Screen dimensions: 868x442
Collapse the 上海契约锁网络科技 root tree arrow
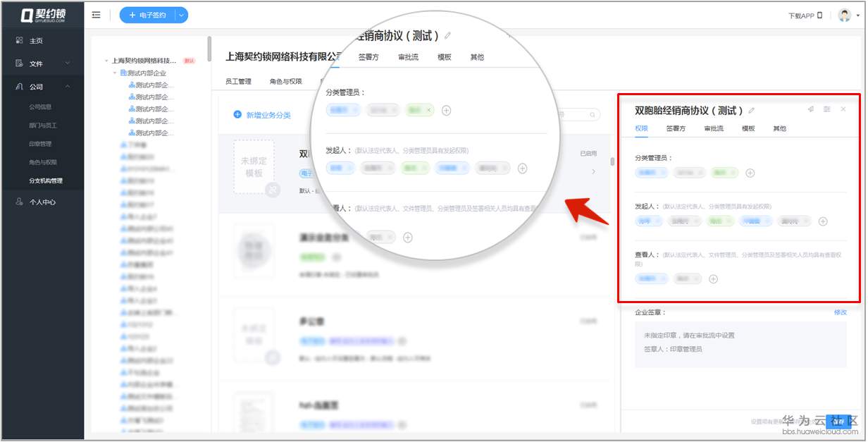pos(106,61)
